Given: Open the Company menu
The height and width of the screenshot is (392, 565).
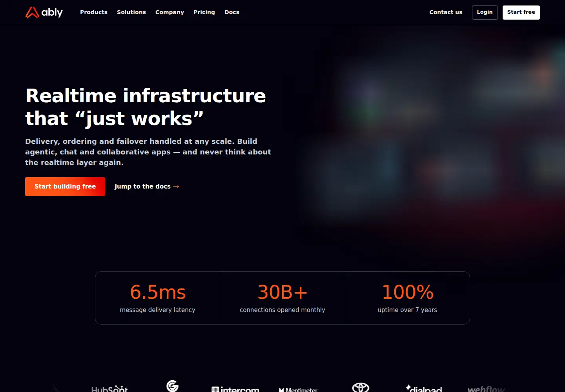Looking at the screenshot, I should coord(169,12).
